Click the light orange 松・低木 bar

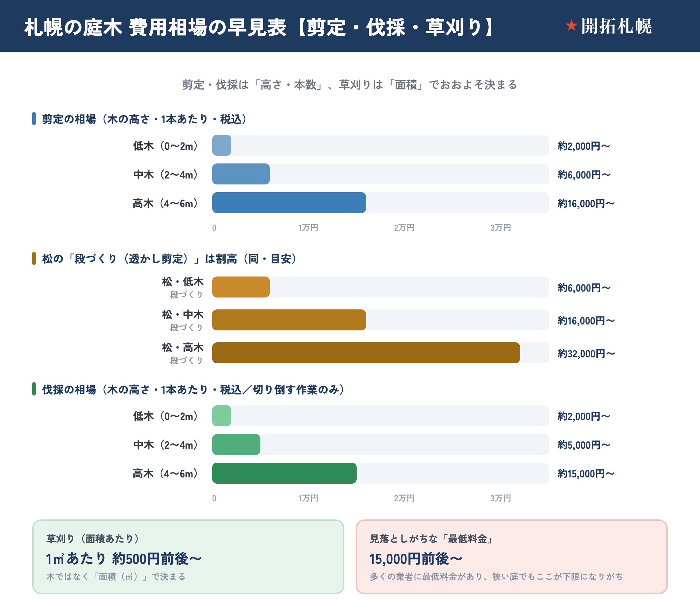click(x=241, y=287)
